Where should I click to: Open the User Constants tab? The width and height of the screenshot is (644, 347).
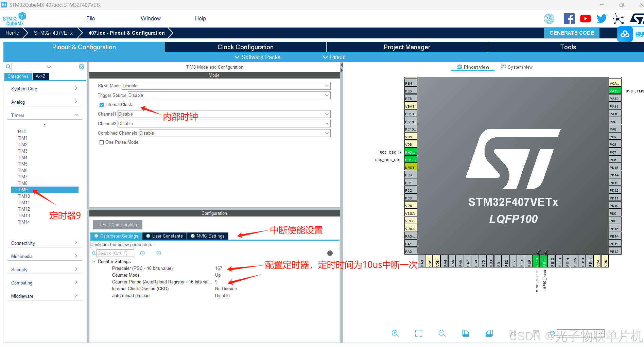(164, 236)
